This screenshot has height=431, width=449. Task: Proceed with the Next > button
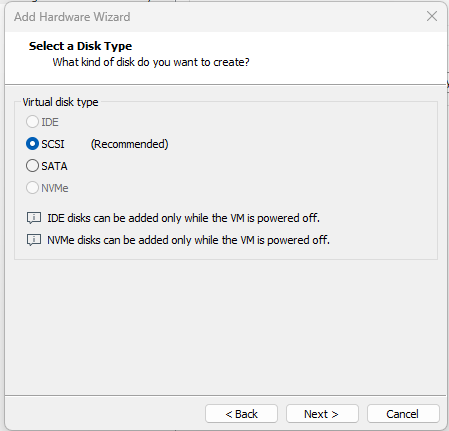pos(322,414)
